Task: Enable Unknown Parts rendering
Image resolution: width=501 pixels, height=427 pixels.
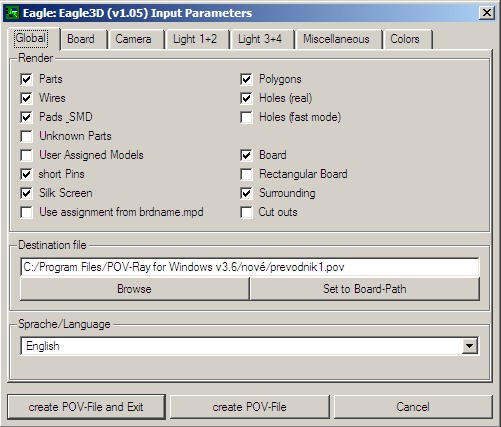Action: pos(26,136)
